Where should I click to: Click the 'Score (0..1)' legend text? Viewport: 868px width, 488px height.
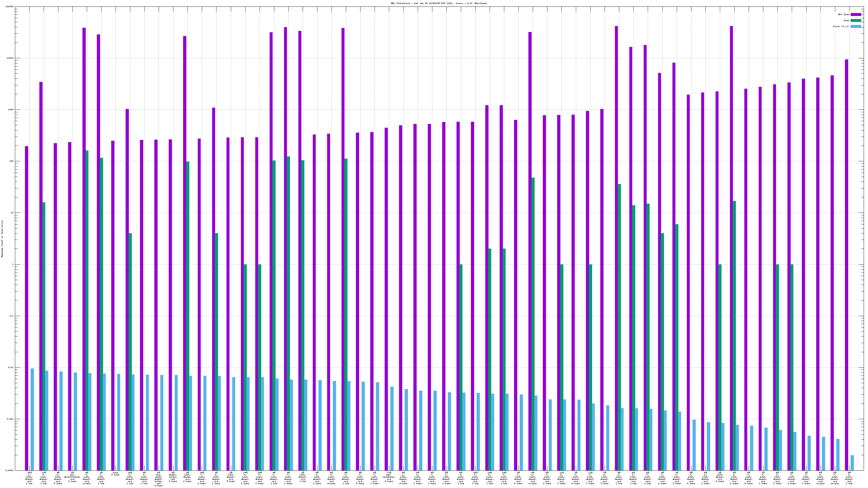tap(841, 26)
